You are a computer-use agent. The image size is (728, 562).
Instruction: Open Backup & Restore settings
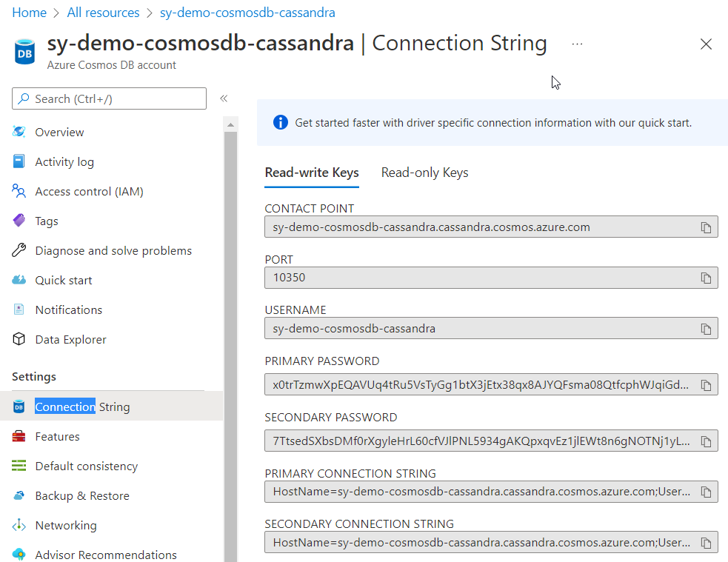(x=82, y=495)
